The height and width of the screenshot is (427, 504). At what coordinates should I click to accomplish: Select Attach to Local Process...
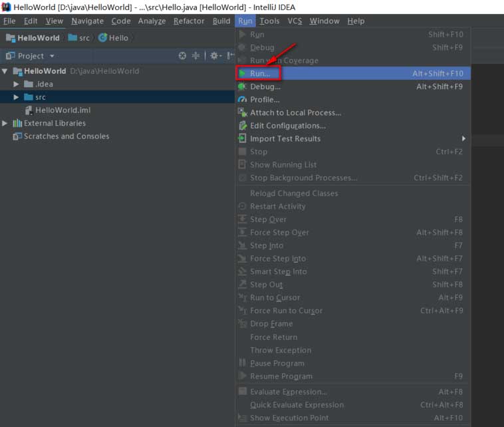tap(353, 112)
